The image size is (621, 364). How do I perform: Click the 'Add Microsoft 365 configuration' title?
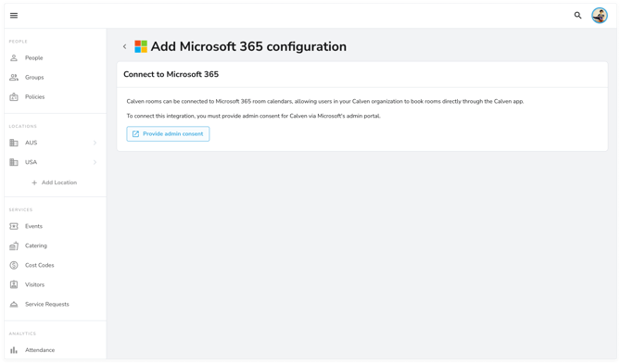click(x=248, y=46)
